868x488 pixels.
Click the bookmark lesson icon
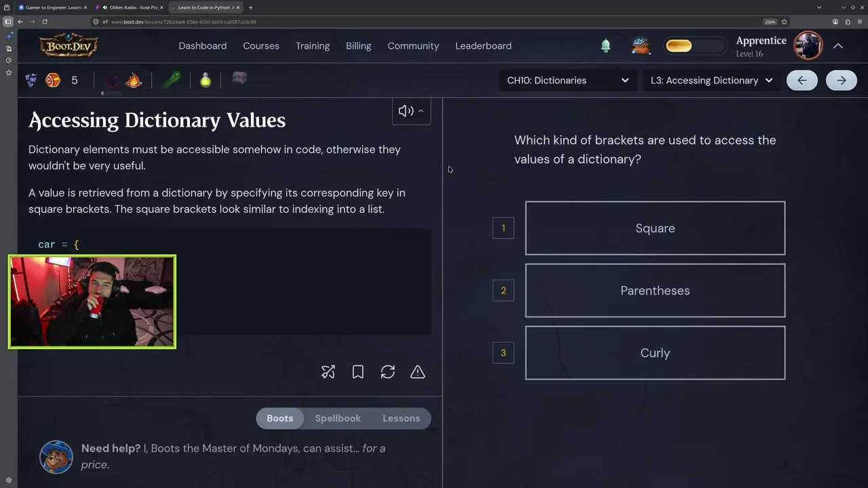click(358, 372)
